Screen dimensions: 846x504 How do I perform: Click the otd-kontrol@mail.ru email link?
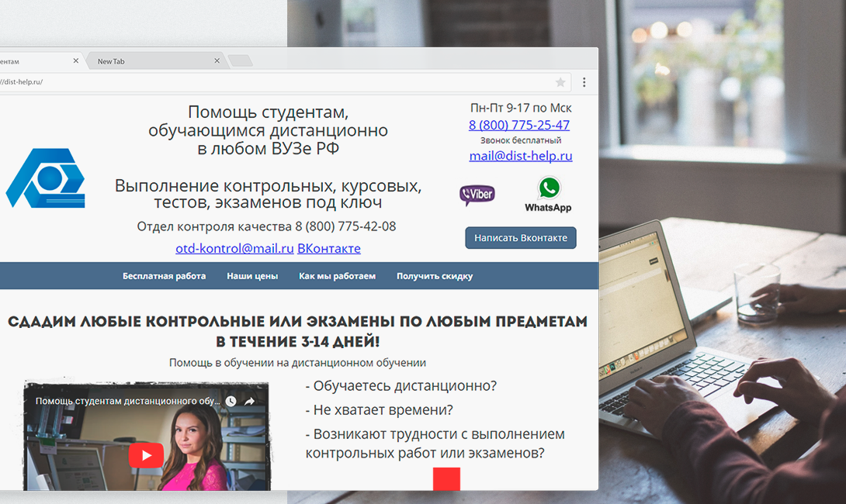(x=234, y=248)
